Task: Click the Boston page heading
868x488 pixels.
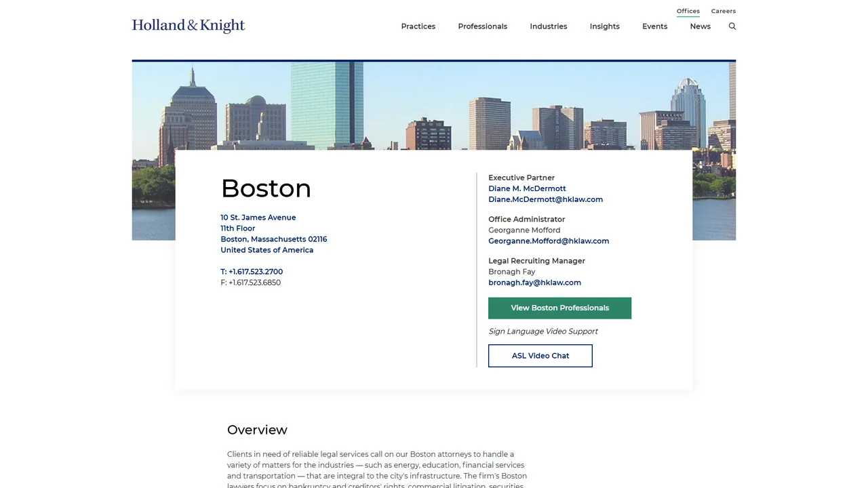Action: point(266,188)
